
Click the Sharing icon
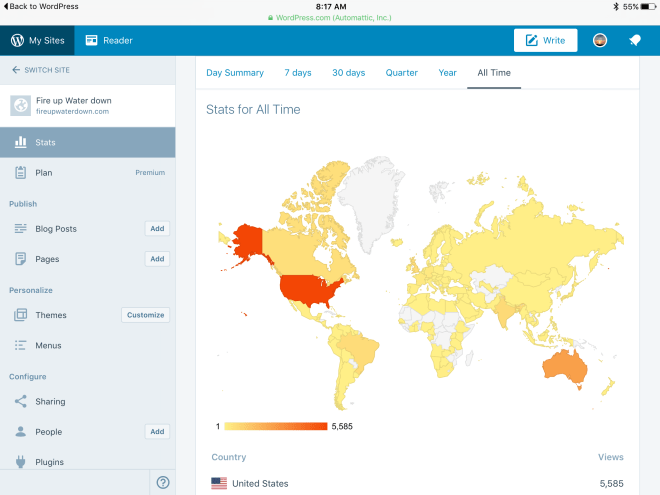click(21, 401)
